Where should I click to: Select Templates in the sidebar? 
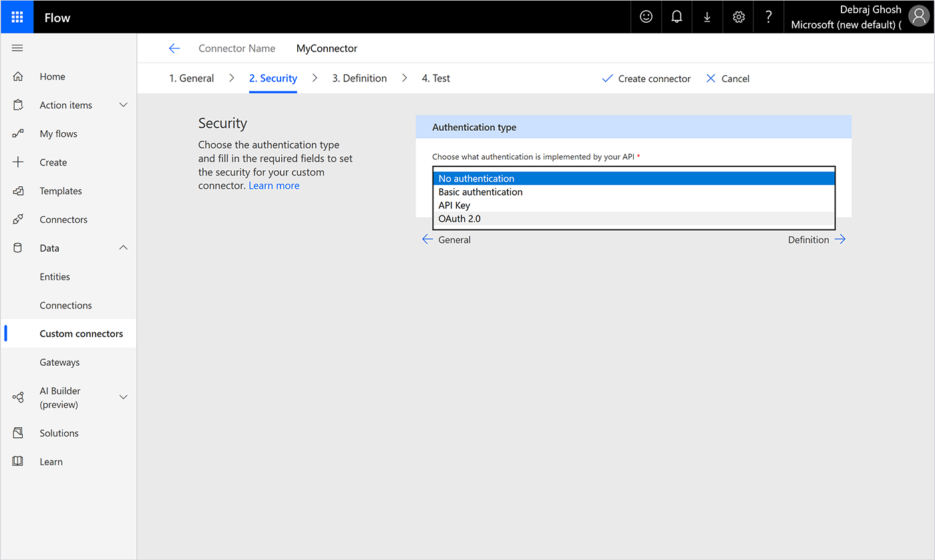click(60, 190)
